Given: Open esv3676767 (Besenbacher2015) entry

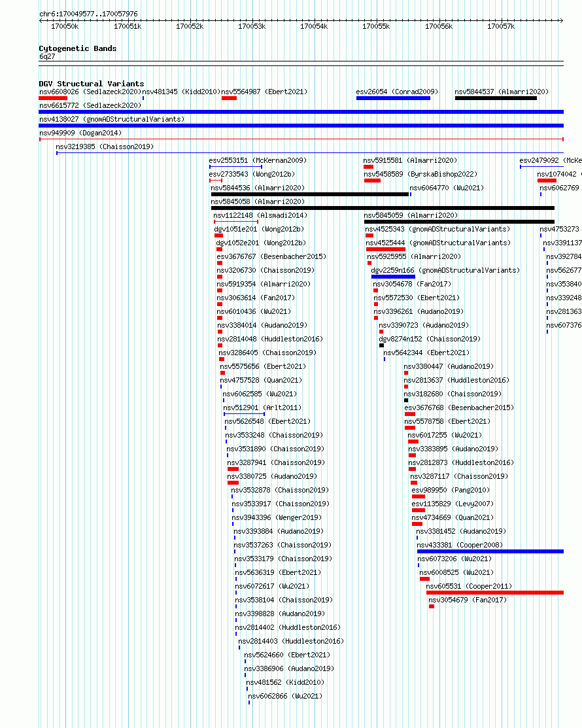Looking at the screenshot, I should coord(271,257).
